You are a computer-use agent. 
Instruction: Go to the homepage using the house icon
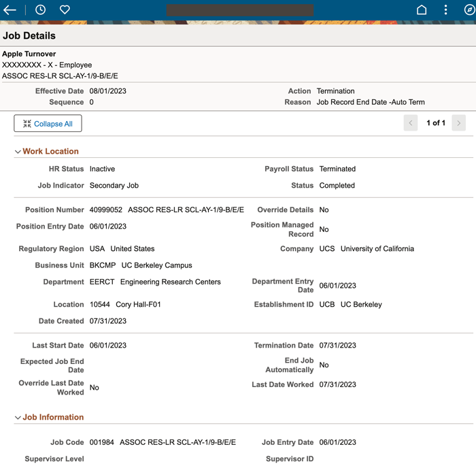click(422, 10)
